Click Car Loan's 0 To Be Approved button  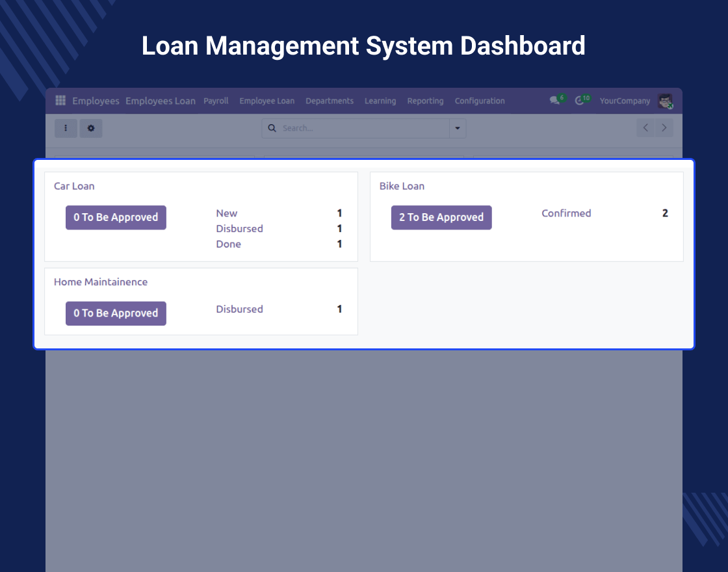[x=116, y=217]
